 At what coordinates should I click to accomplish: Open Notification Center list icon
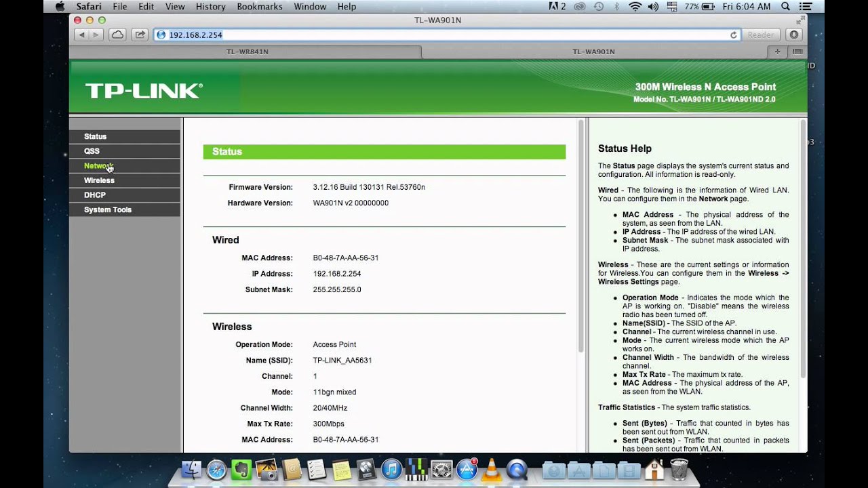pos(806,7)
